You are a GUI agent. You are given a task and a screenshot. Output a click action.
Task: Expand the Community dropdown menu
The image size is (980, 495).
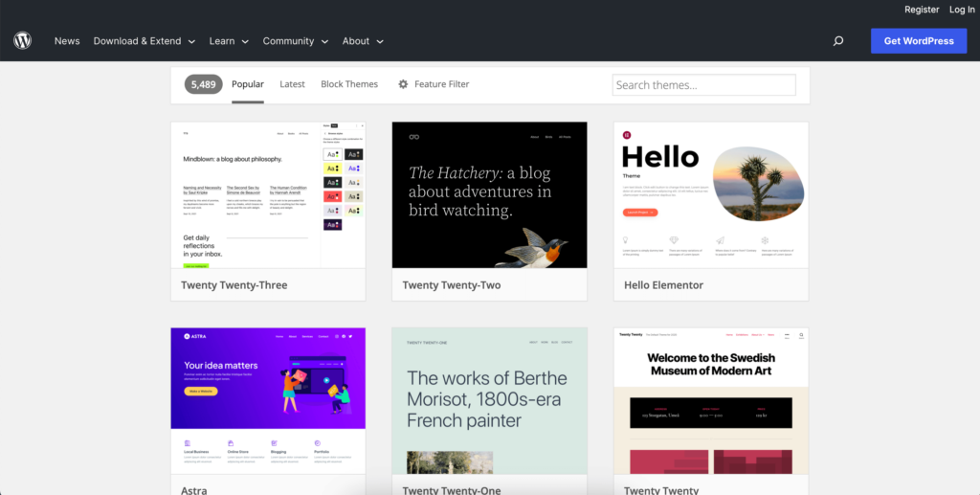[295, 41]
